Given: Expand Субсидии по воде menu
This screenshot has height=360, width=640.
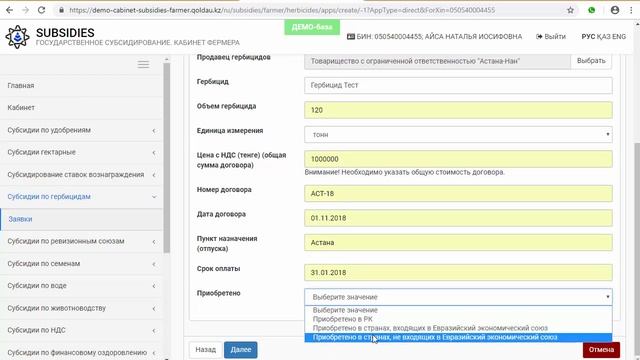Looking at the screenshot, I should (x=82, y=286).
